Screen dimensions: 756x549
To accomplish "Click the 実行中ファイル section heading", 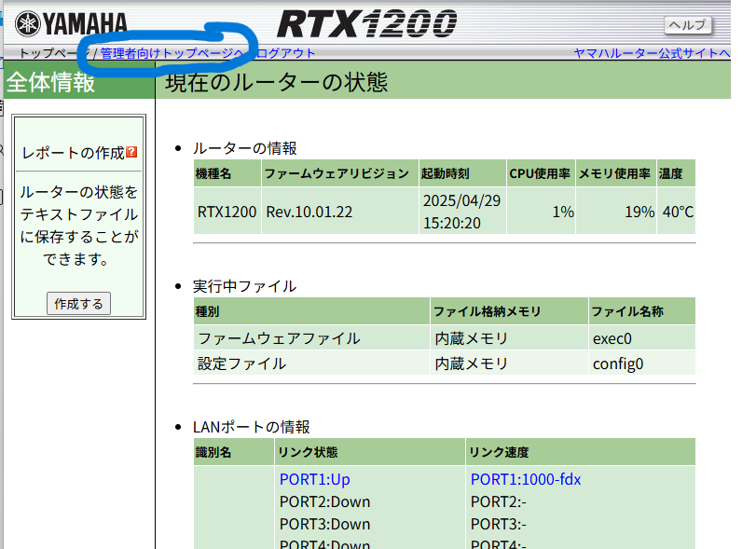I will (x=244, y=286).
